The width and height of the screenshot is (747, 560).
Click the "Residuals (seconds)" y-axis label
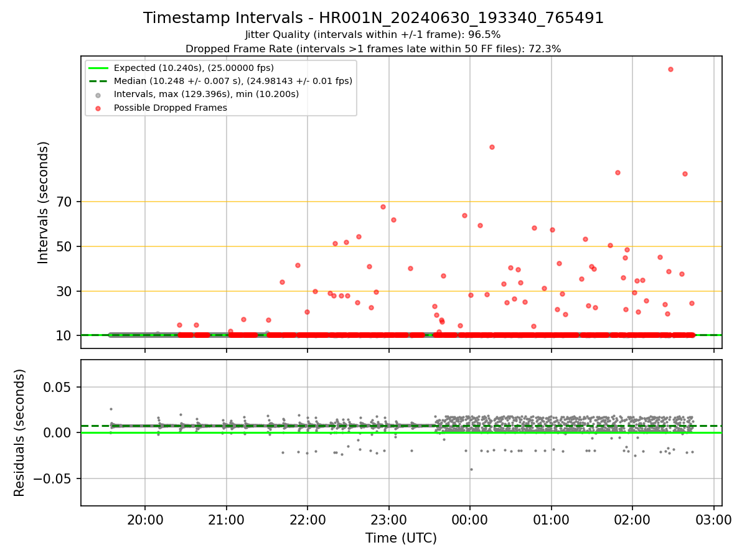[20, 432]
